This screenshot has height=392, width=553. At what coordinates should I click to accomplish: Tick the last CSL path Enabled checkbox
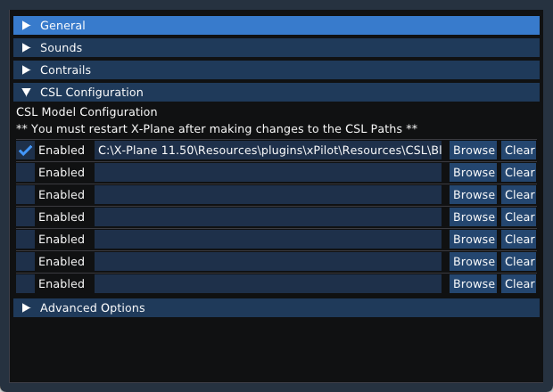pyautogui.click(x=25, y=284)
